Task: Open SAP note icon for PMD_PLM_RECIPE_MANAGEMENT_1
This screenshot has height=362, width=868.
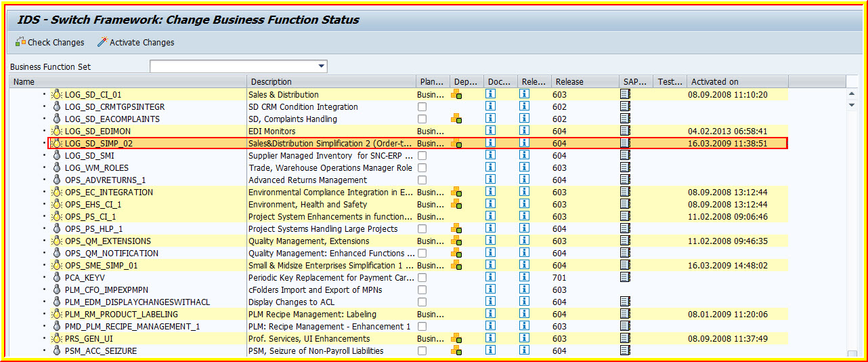Action: (x=626, y=327)
